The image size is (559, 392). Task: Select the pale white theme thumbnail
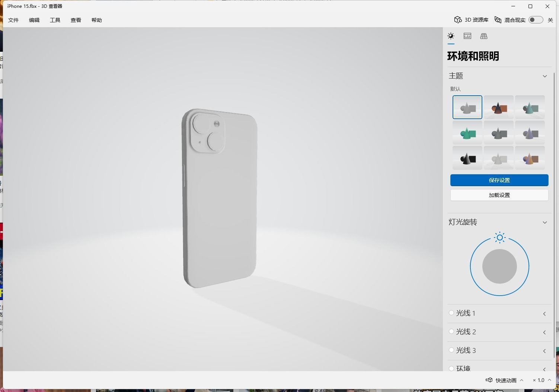499,158
